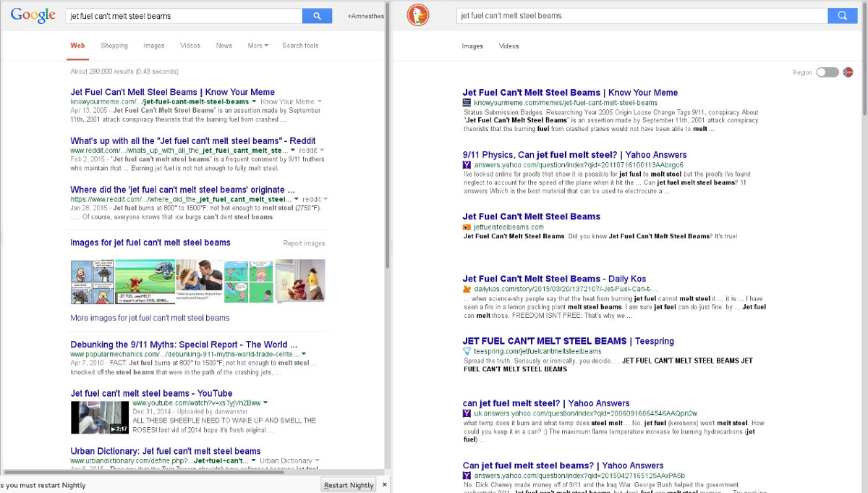This screenshot has width=868, height=493.
Task: Click the Norwegian flag region icon
Action: 847,72
